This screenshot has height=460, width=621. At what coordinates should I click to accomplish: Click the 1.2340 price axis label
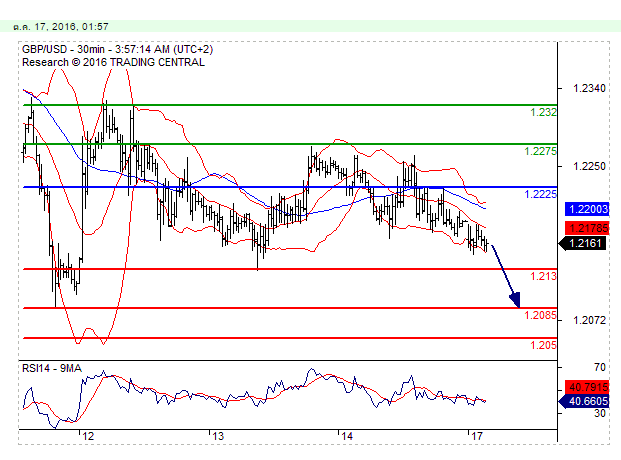589,88
